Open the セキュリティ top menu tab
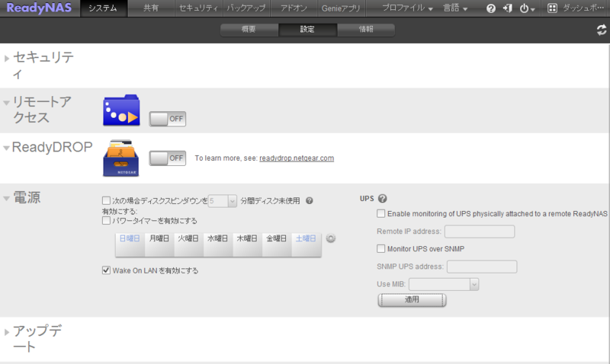The width and height of the screenshot is (610, 364). pyautogui.click(x=198, y=8)
